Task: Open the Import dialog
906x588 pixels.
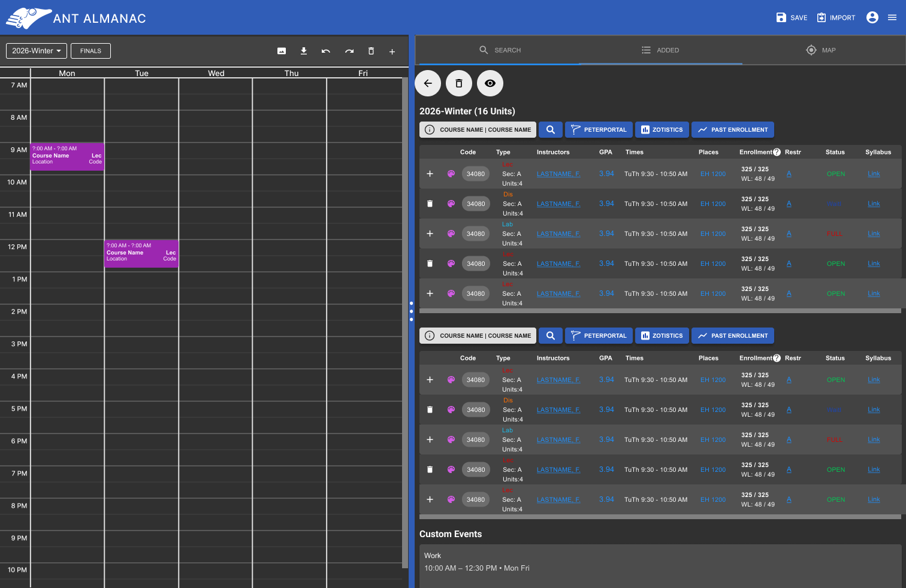Action: [836, 18]
